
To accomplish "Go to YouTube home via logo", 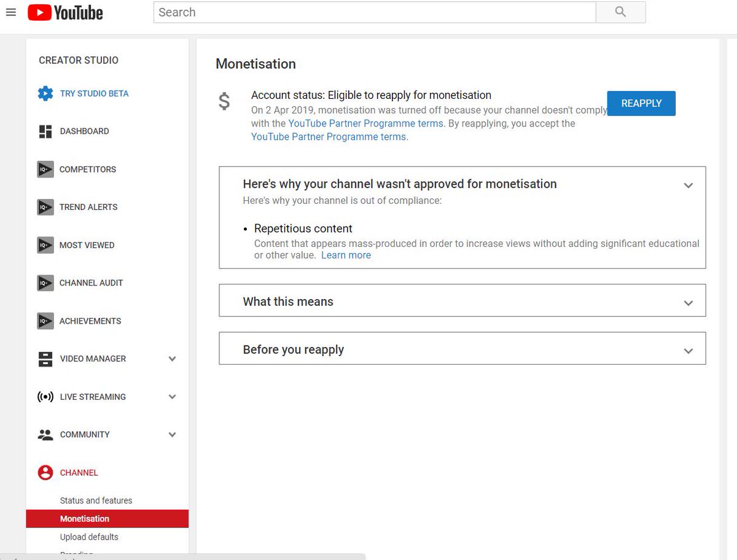I will pyautogui.click(x=65, y=12).
